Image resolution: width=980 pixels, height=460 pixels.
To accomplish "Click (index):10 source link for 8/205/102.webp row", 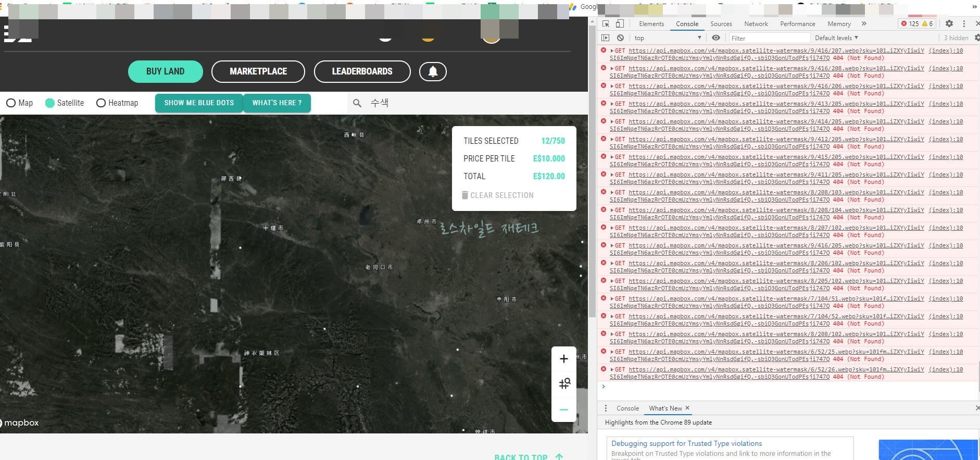I will [946, 281].
